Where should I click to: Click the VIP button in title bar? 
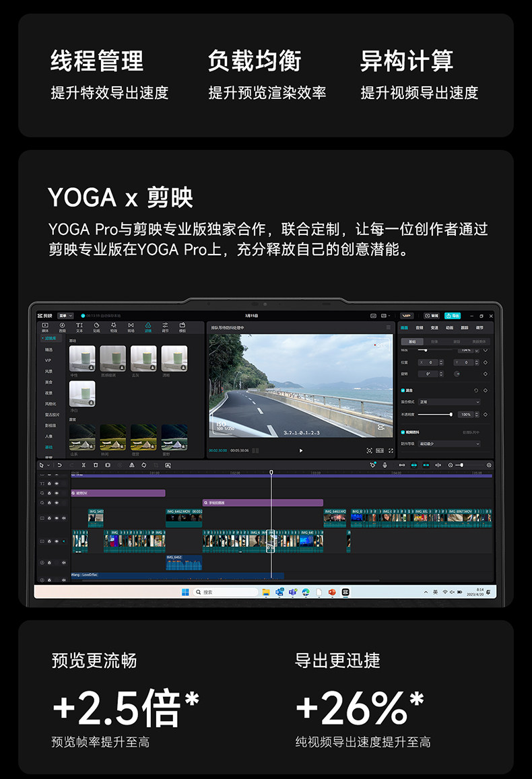(x=407, y=316)
